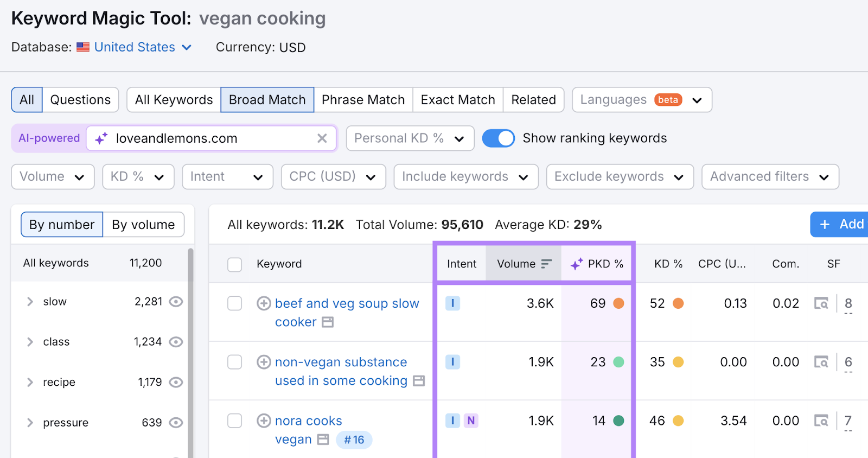
Task: Expand the pressure keyword group
Action: pos(30,422)
